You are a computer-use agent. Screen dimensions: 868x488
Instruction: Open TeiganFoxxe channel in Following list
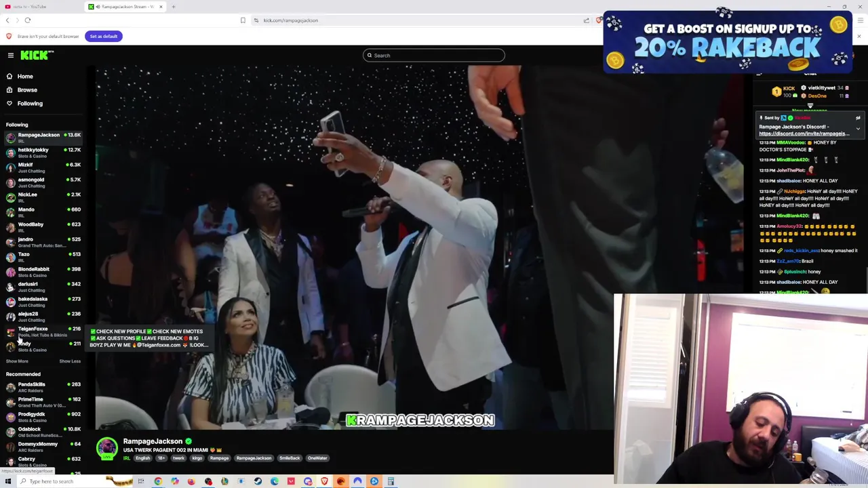coord(43,331)
